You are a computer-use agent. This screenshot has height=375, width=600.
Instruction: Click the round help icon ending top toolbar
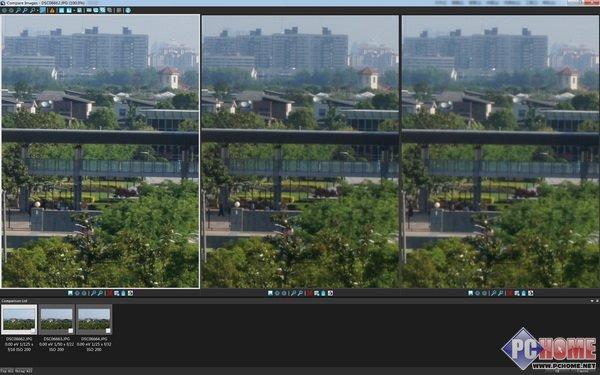(x=128, y=10)
